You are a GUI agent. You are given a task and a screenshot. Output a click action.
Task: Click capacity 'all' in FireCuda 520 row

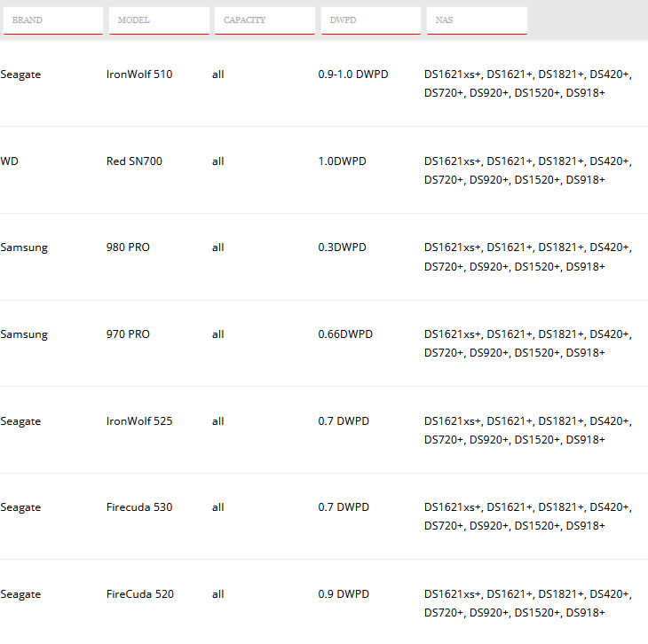[x=218, y=594]
